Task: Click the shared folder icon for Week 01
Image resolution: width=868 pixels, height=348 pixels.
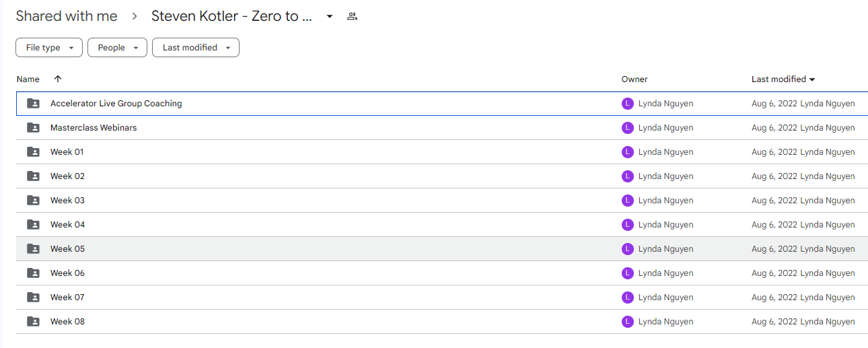Action: pyautogui.click(x=33, y=152)
